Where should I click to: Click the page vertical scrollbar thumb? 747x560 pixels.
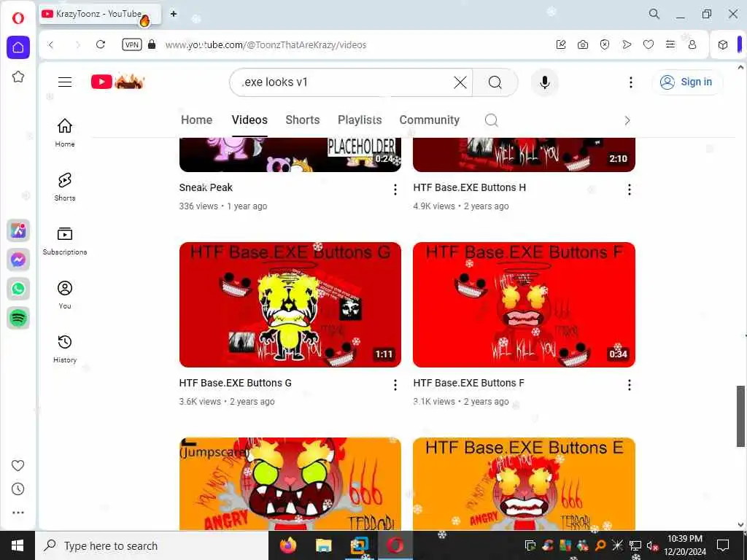click(741, 416)
